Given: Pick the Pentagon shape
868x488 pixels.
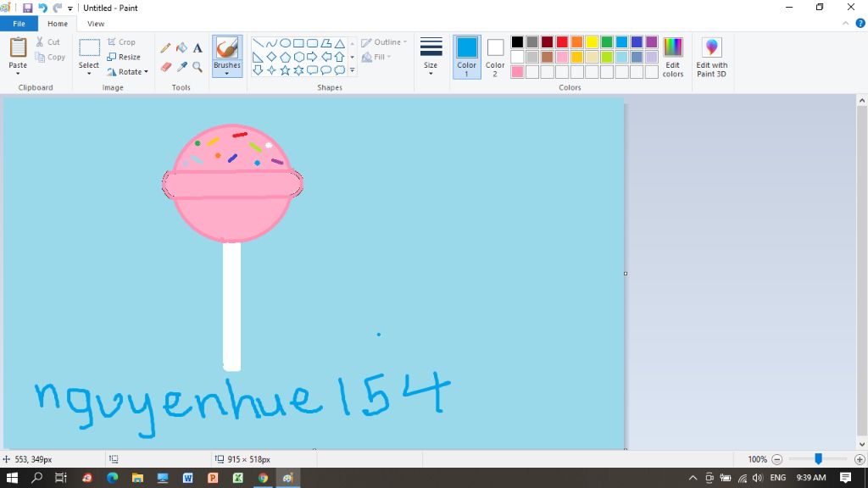Looking at the screenshot, I should (x=285, y=57).
